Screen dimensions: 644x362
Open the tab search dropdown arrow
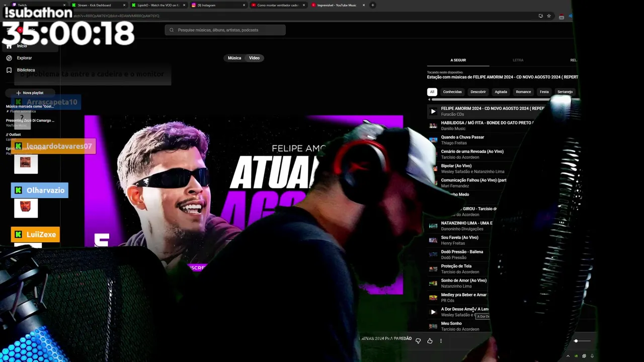5,5
